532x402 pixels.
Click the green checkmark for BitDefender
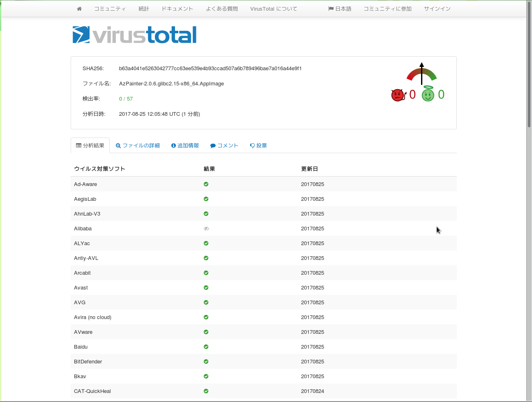[x=206, y=362]
